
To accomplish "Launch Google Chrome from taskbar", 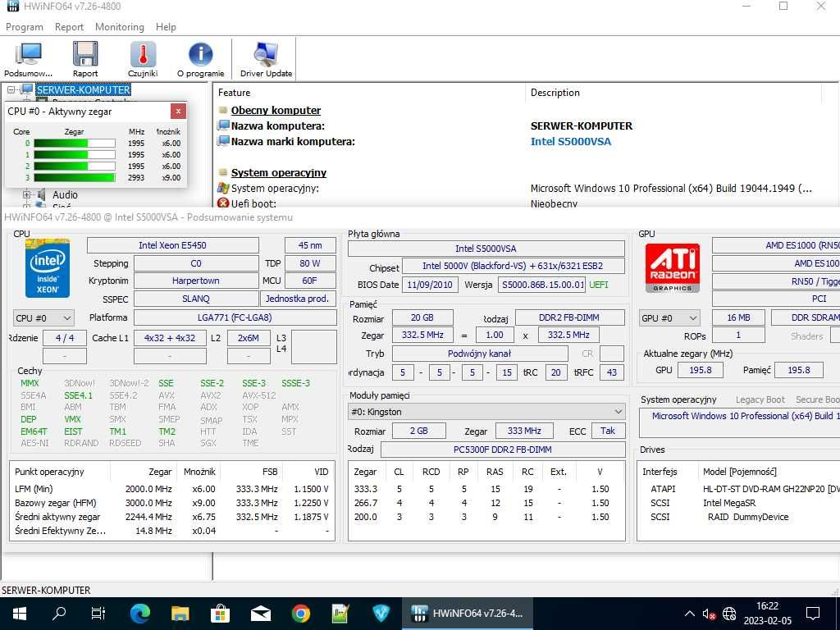I will point(300,614).
